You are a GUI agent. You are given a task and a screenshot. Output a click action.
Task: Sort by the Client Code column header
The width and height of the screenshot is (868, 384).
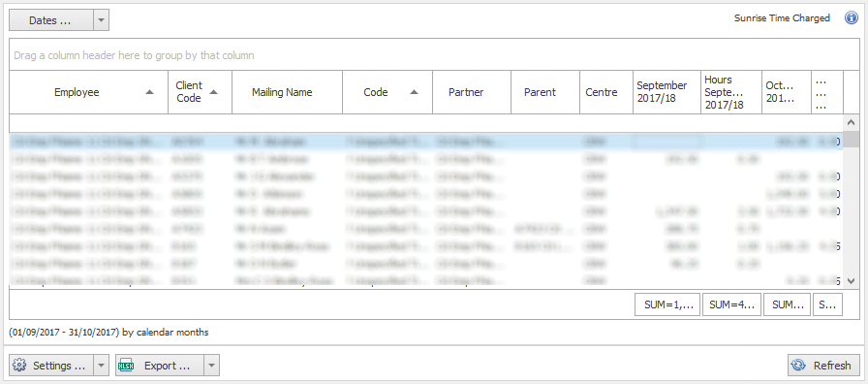pyautogui.click(x=200, y=92)
